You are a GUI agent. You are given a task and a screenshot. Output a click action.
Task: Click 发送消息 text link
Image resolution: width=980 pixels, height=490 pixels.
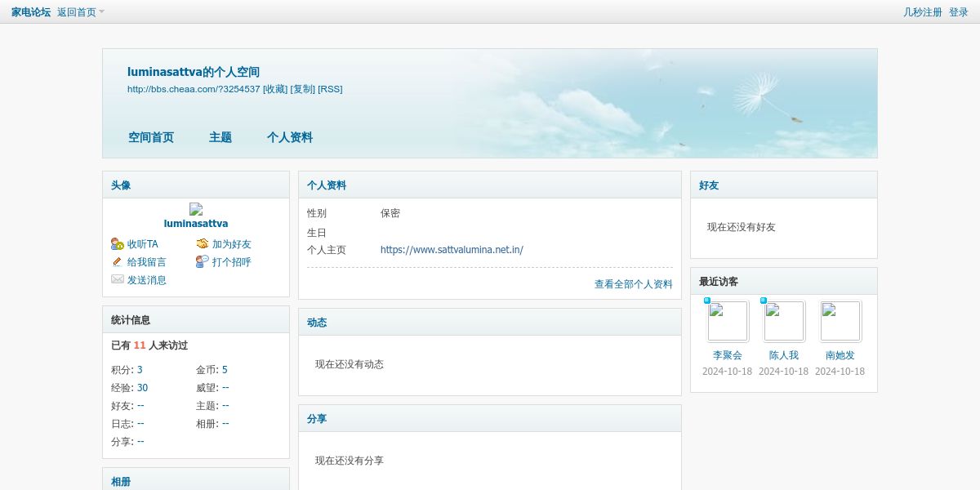(147, 280)
